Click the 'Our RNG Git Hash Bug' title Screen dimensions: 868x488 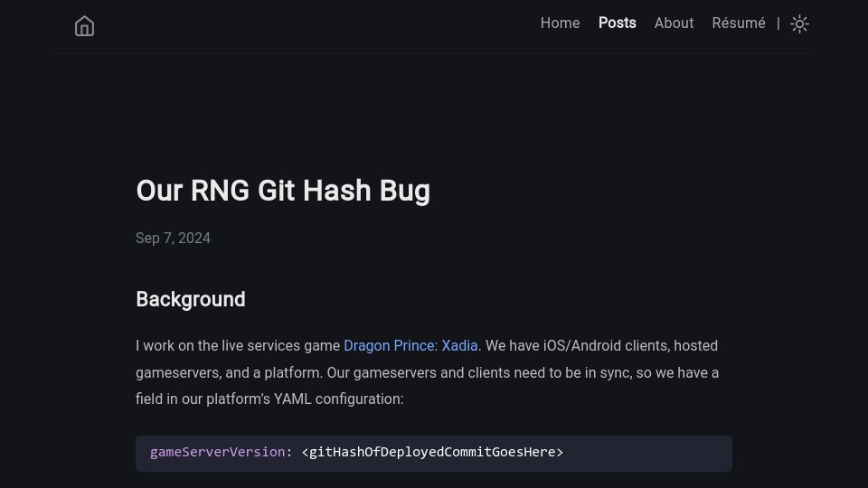pos(283,191)
